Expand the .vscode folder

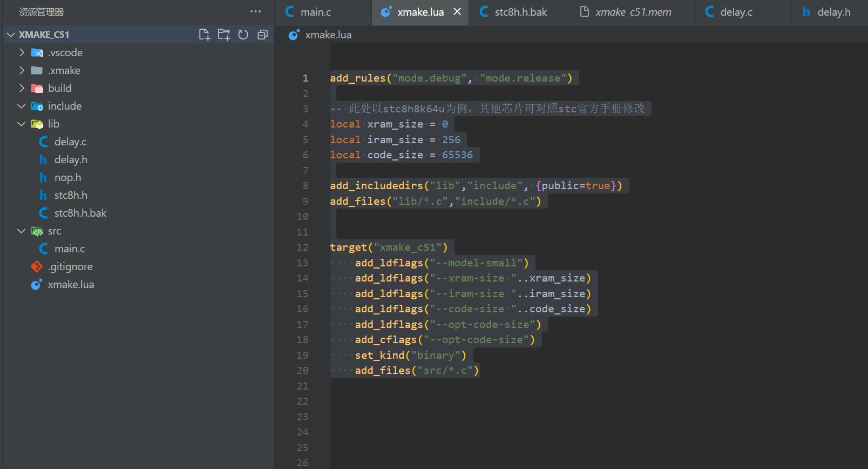pyautogui.click(x=65, y=52)
